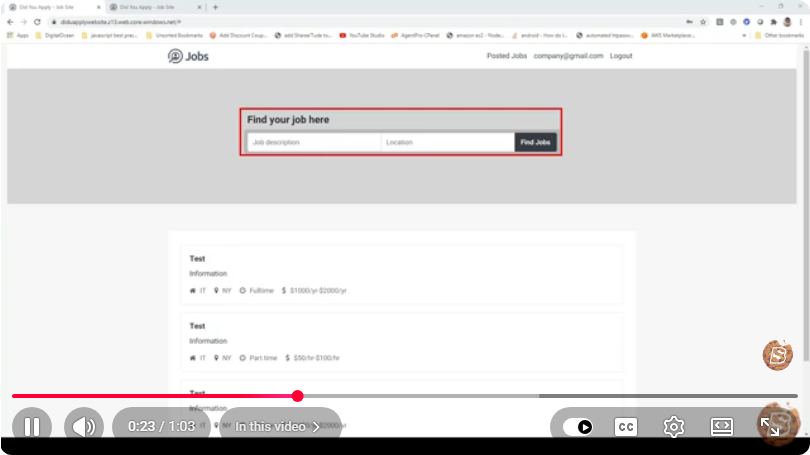The width and height of the screenshot is (810, 455).
Task: Open the saved passwords key icon
Action: [689, 22]
